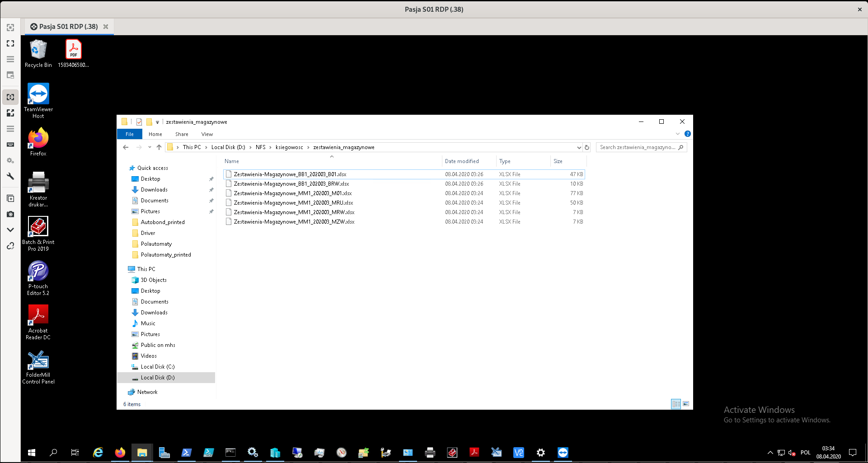Open Task View in taskbar
868x463 pixels.
pos(75,452)
